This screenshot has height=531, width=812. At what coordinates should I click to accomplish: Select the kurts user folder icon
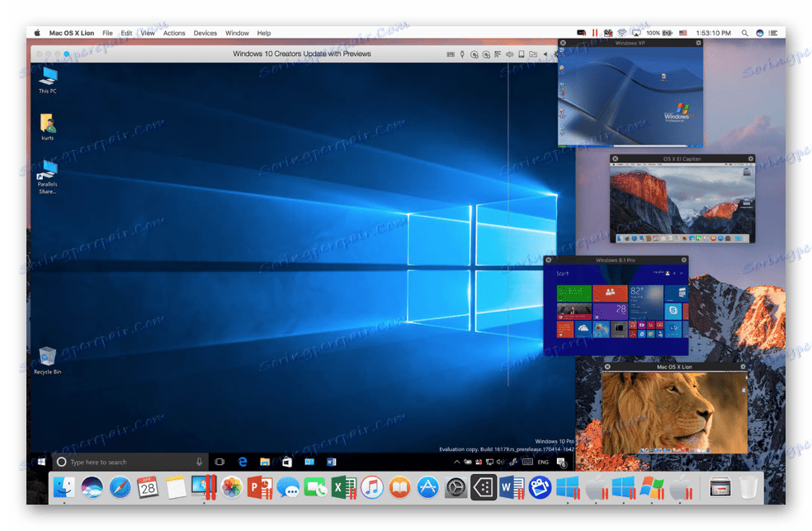(48, 127)
